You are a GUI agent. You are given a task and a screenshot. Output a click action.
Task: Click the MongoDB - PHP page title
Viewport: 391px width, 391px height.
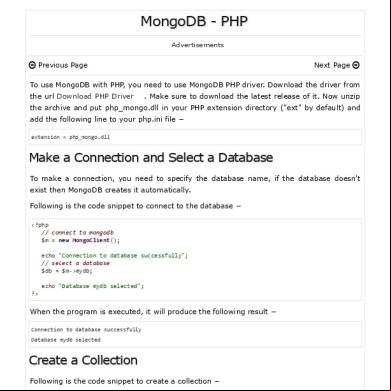194,21
